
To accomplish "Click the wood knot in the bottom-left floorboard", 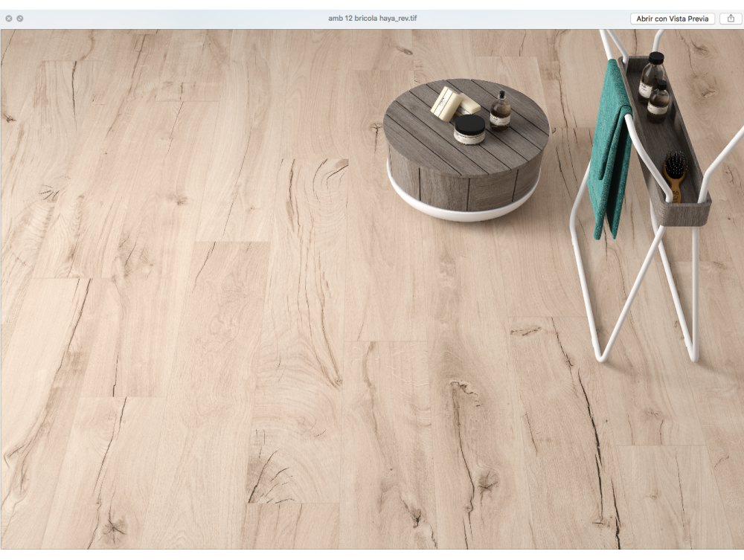I will 113,527.
